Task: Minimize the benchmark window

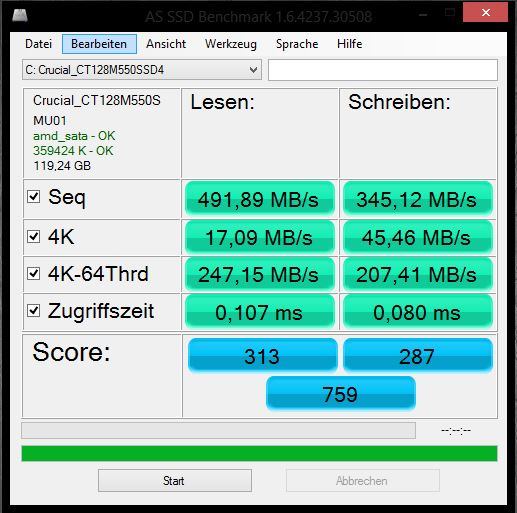Action: point(423,13)
